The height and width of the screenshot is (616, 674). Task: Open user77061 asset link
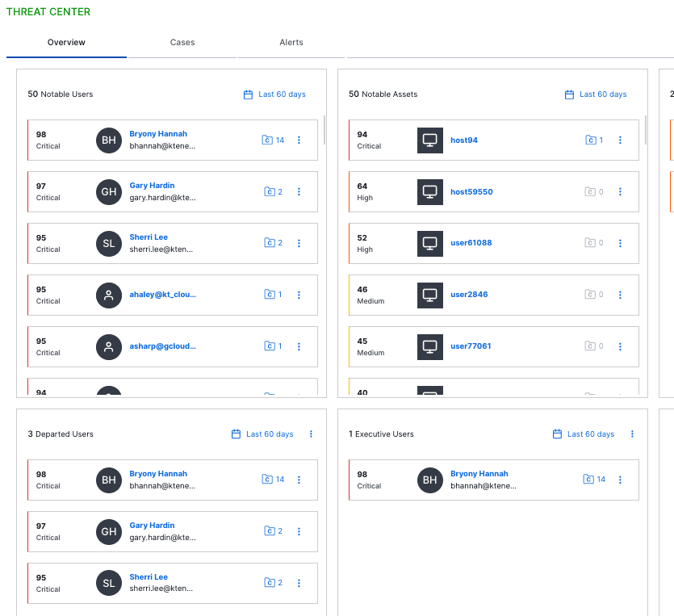471,346
